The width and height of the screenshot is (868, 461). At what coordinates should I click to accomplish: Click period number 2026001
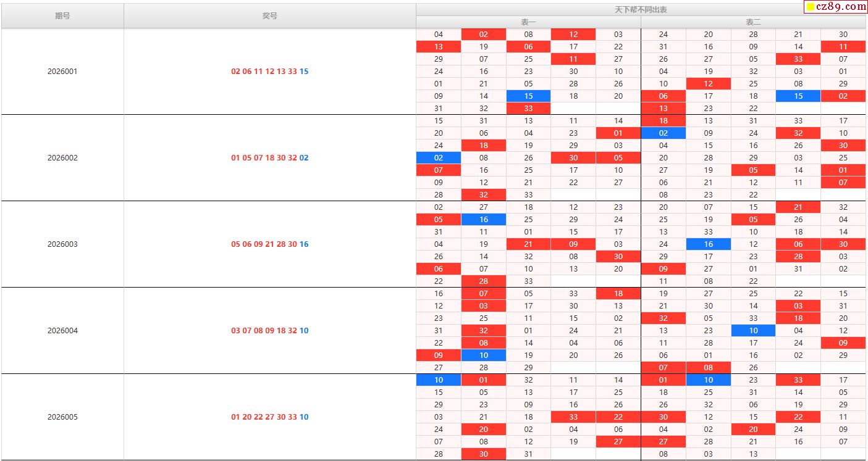pos(62,72)
